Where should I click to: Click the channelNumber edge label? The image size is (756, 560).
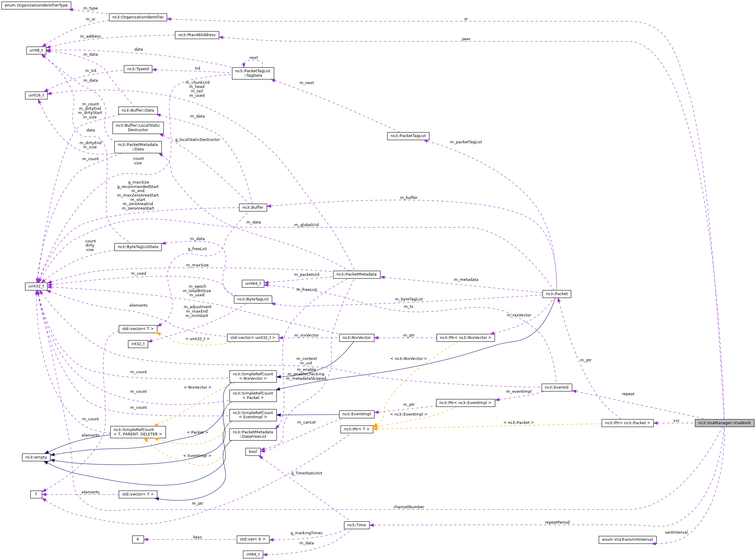point(409,507)
